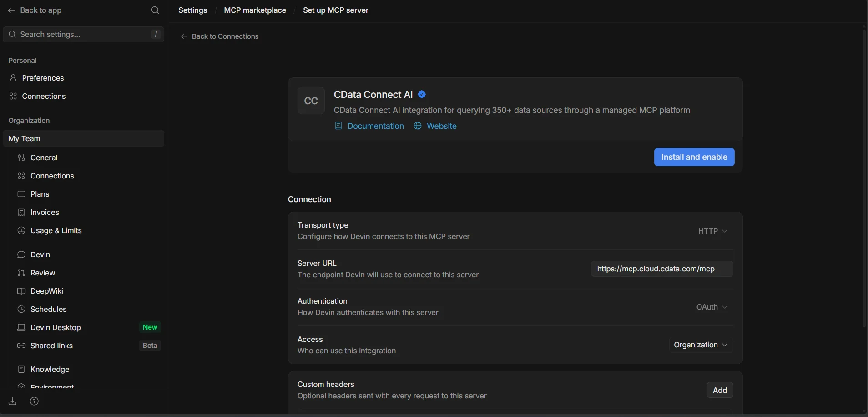Click the General settings icon
The width and height of the screenshot is (868, 417).
tap(21, 158)
